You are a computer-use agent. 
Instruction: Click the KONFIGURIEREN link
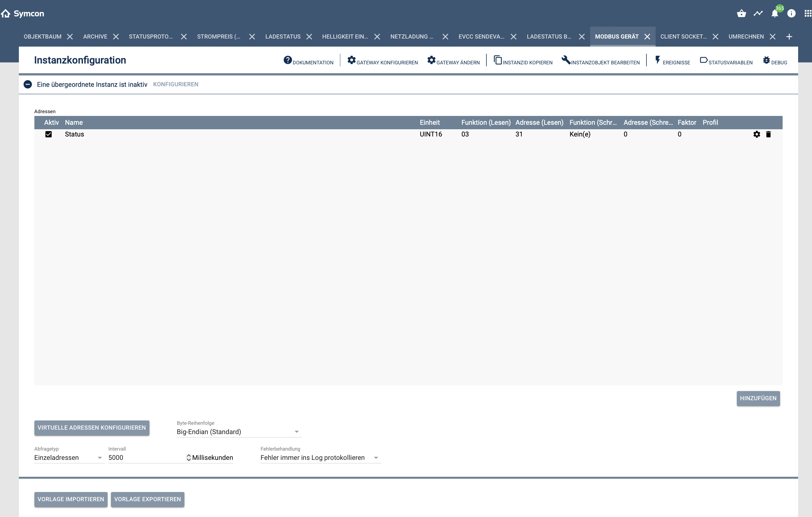pos(175,84)
